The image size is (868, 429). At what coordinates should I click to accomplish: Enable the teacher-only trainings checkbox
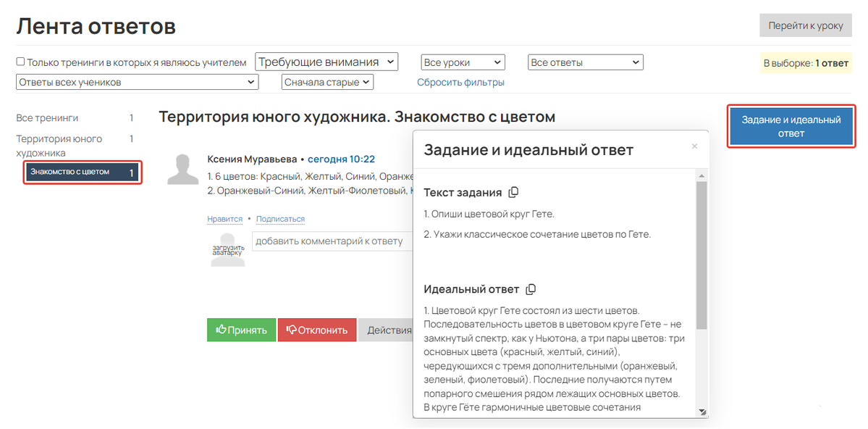coord(20,62)
